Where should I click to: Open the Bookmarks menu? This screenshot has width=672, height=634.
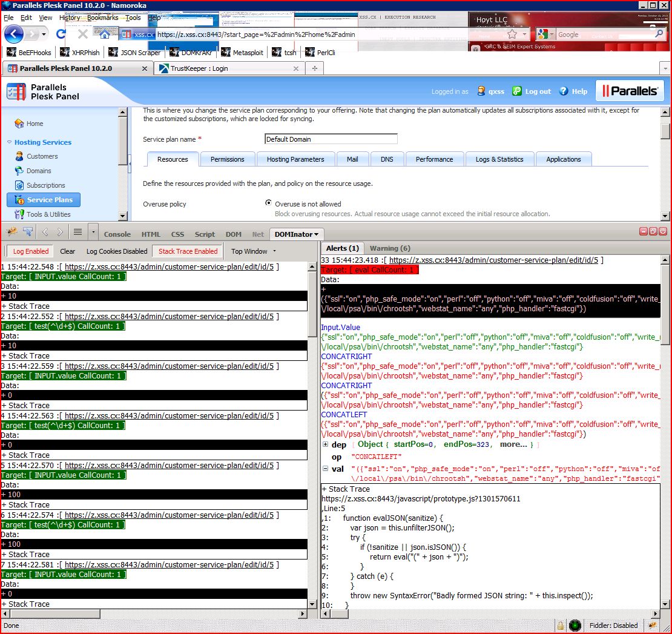coord(102,18)
